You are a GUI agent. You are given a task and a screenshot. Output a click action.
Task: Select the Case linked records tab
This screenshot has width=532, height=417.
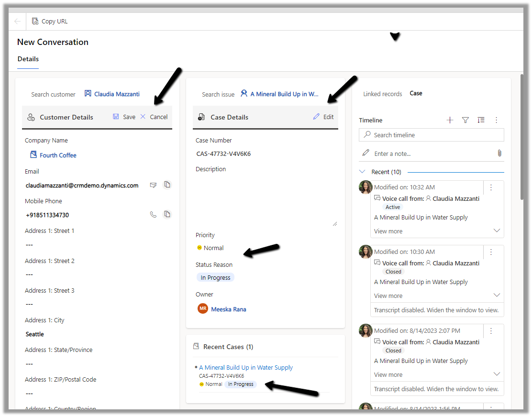tap(416, 94)
